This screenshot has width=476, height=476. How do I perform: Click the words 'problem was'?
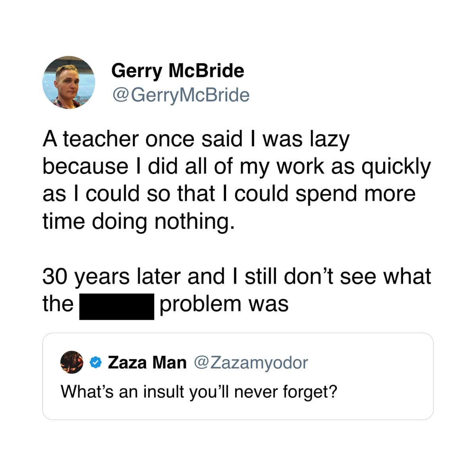pos(224,305)
